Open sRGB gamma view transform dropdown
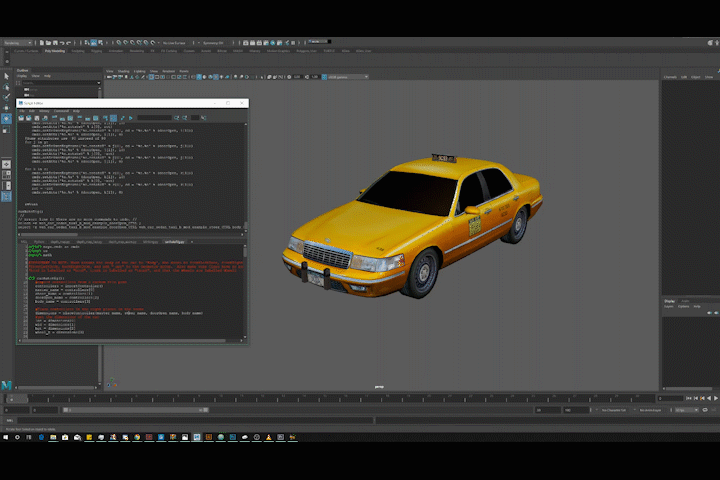Screen dimensions: 720x480 pos(348,77)
